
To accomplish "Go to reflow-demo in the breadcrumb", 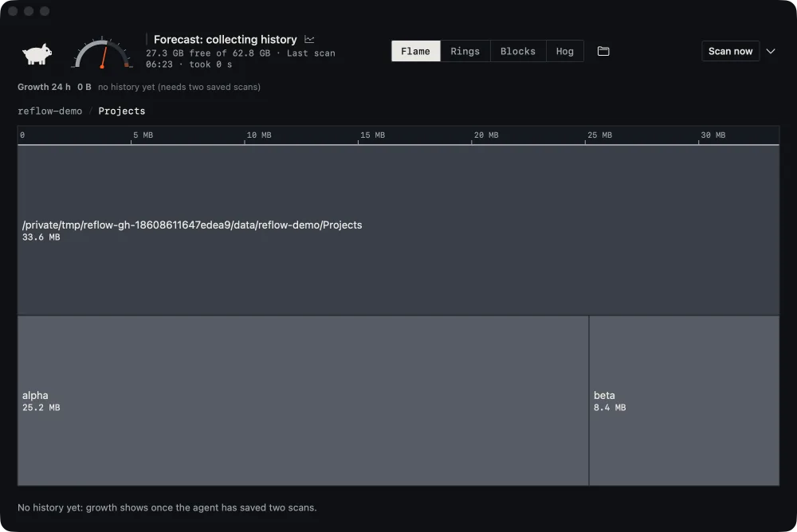I will coord(49,111).
